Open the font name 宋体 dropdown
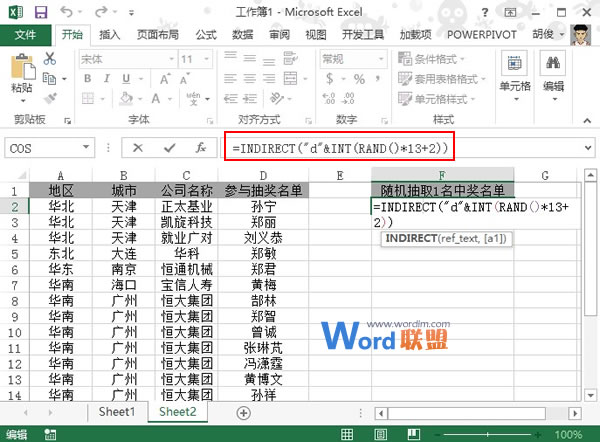 [x=171, y=59]
